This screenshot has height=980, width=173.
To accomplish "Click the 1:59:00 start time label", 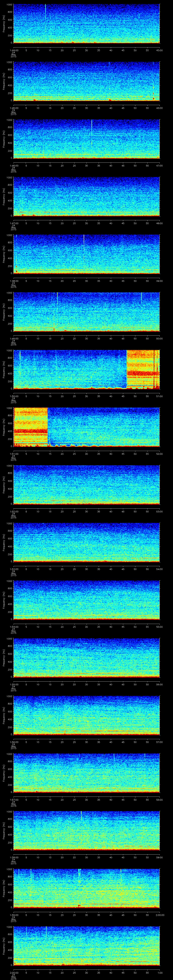I will click(14, 915).
